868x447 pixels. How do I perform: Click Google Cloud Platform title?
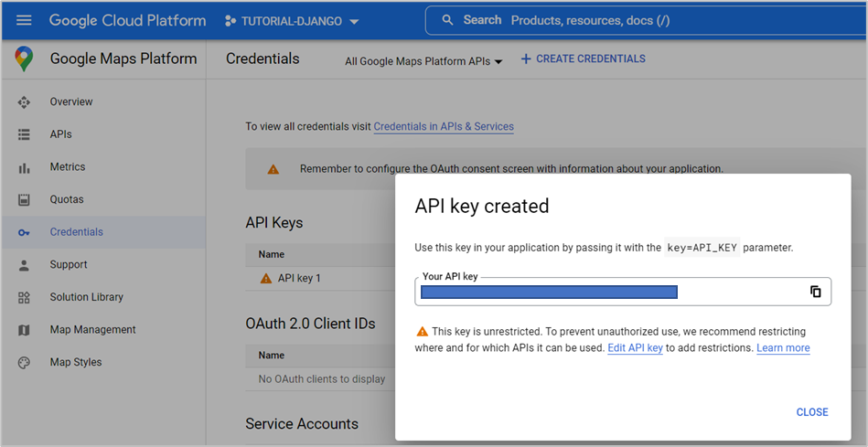[127, 20]
